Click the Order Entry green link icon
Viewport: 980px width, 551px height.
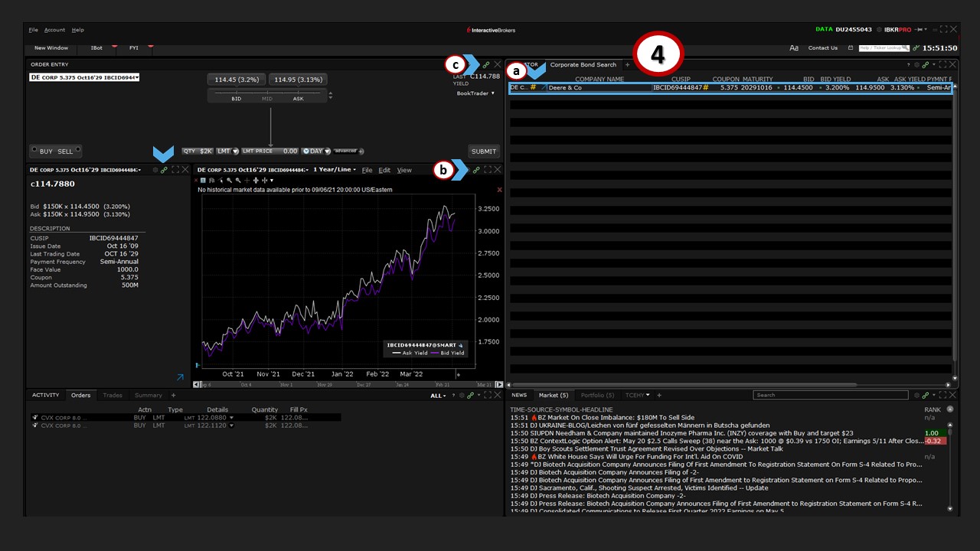coord(485,65)
